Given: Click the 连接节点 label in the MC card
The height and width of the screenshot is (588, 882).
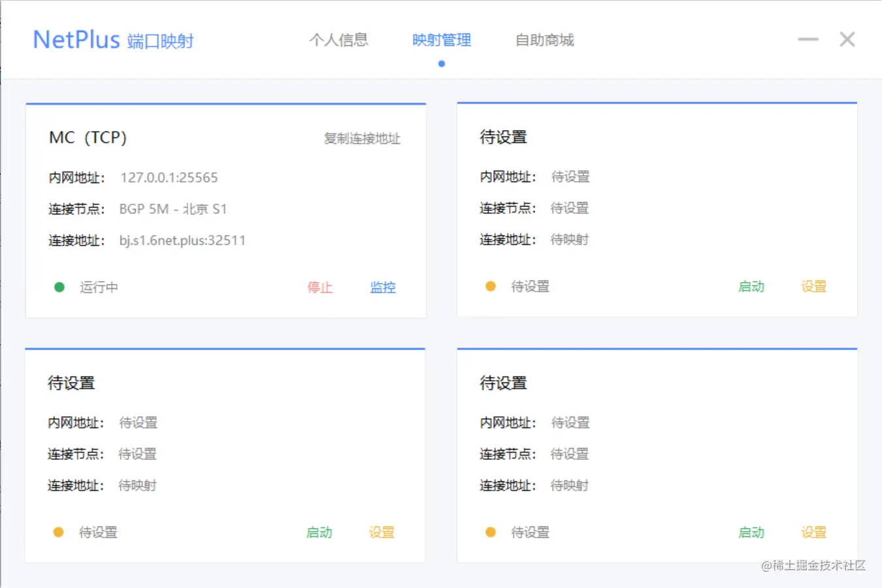Looking at the screenshot, I should (x=76, y=209).
